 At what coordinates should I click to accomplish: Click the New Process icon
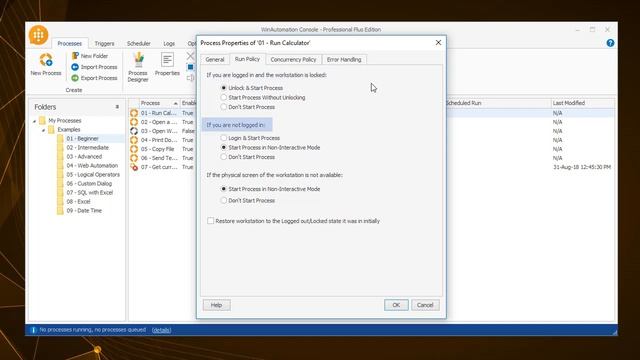(x=46, y=60)
